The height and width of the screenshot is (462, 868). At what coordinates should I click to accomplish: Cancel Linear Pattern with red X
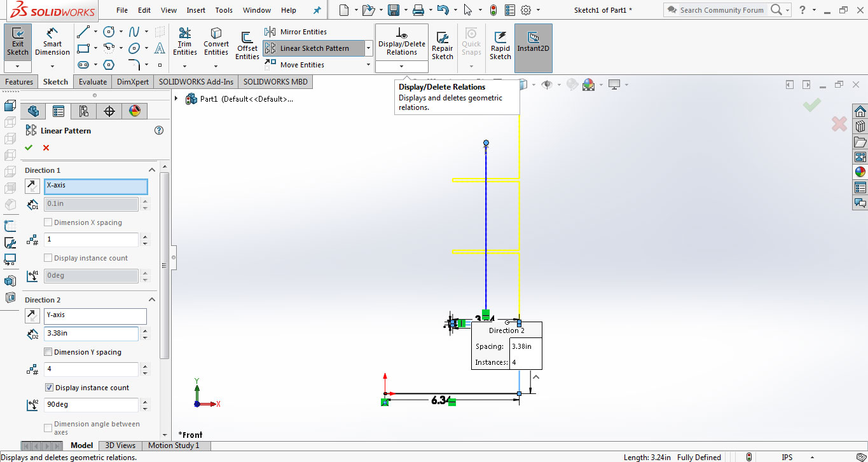46,148
